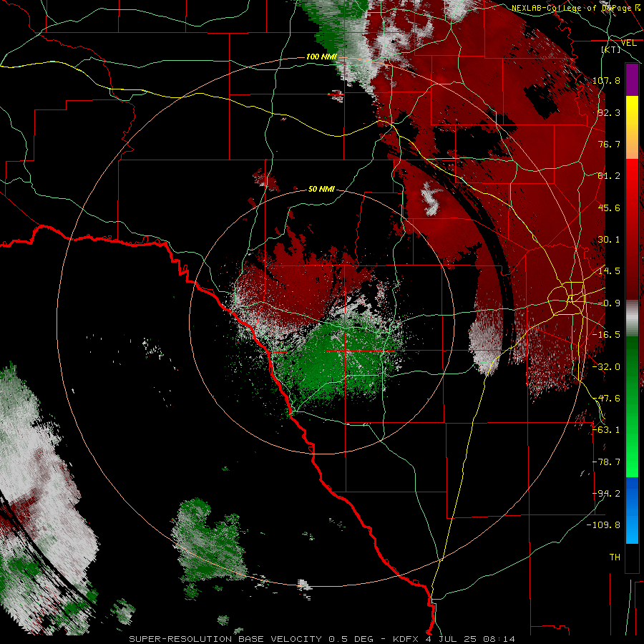Click the 14.5 value on velocity scale

[x=609, y=271]
